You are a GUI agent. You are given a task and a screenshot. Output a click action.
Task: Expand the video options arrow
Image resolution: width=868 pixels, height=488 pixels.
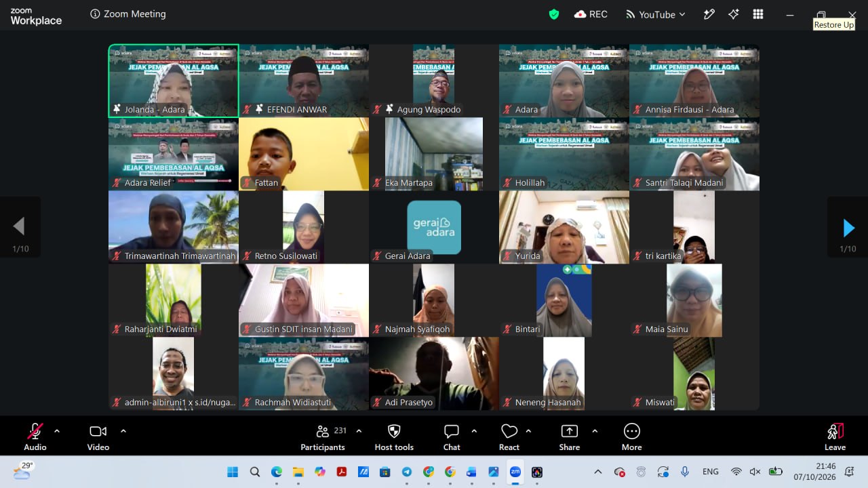click(123, 431)
